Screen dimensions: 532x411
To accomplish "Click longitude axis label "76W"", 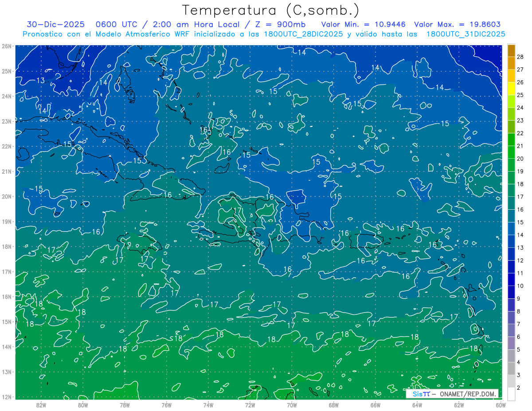I will (x=166, y=405).
